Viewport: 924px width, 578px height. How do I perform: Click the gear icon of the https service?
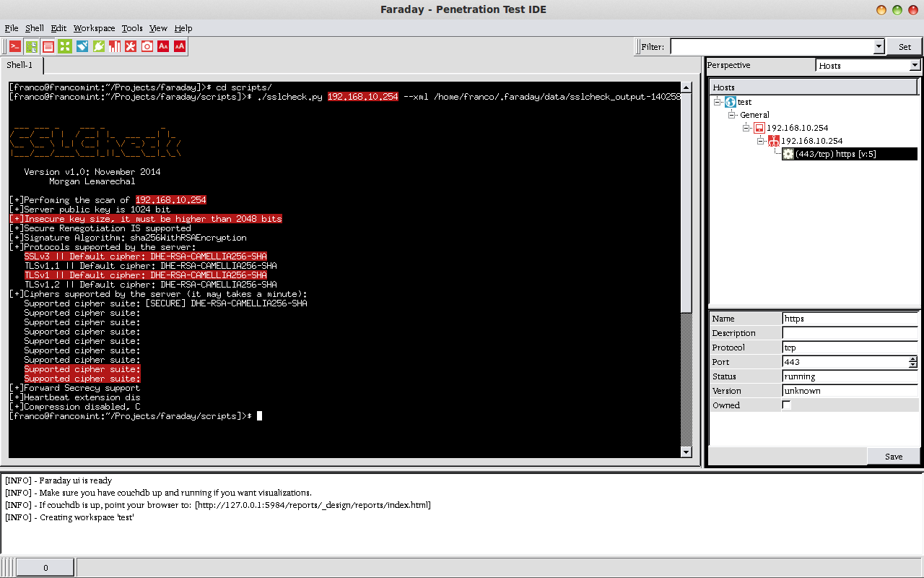pos(788,154)
